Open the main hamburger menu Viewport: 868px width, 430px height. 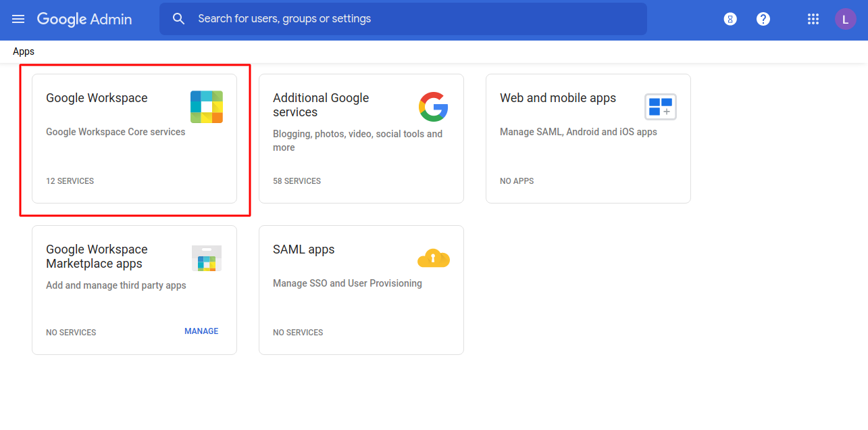(x=18, y=19)
